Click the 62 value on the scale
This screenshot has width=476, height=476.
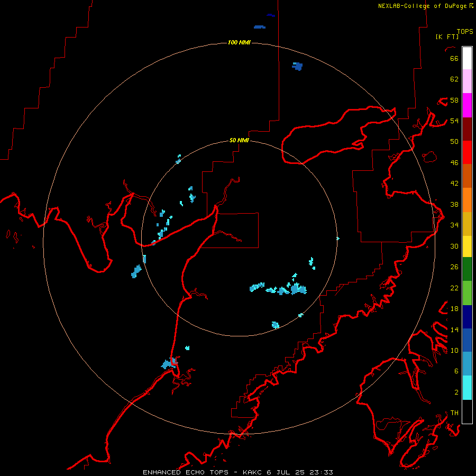454,79
